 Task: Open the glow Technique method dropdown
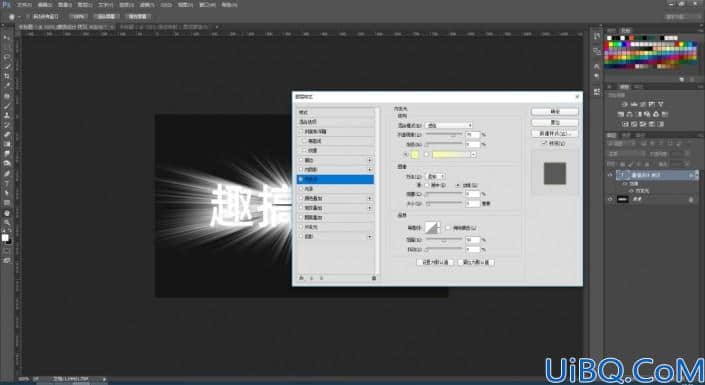[x=435, y=176]
